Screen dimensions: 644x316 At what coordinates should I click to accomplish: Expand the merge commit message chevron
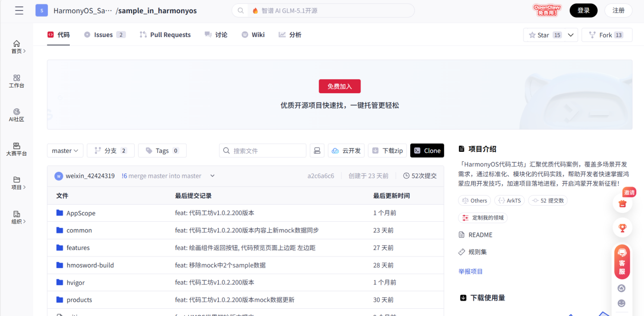coord(212,175)
